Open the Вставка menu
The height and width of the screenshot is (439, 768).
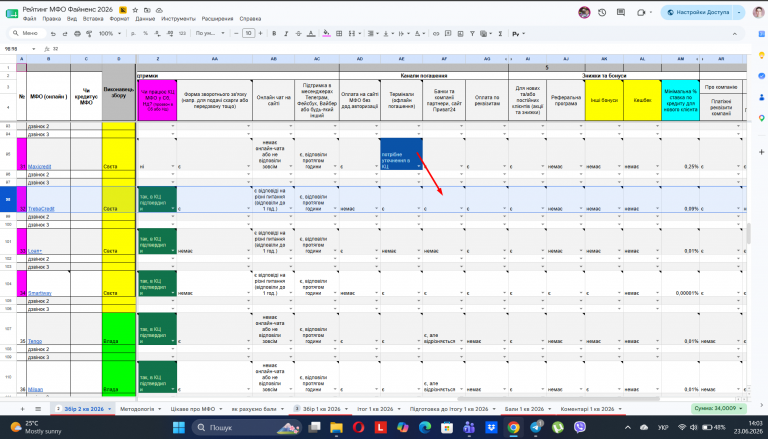[93, 19]
